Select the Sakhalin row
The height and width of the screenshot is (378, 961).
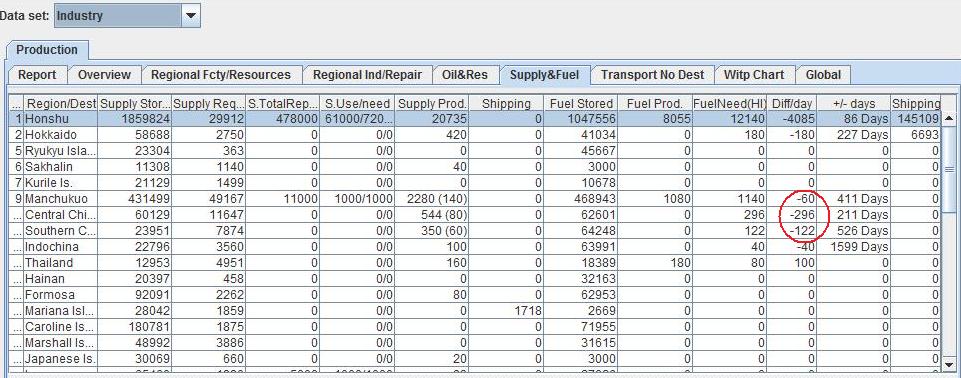pyautogui.click(x=475, y=167)
